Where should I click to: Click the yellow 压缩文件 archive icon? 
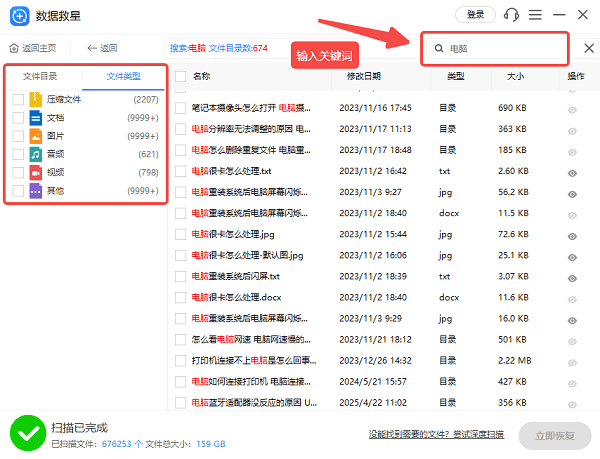(x=35, y=100)
